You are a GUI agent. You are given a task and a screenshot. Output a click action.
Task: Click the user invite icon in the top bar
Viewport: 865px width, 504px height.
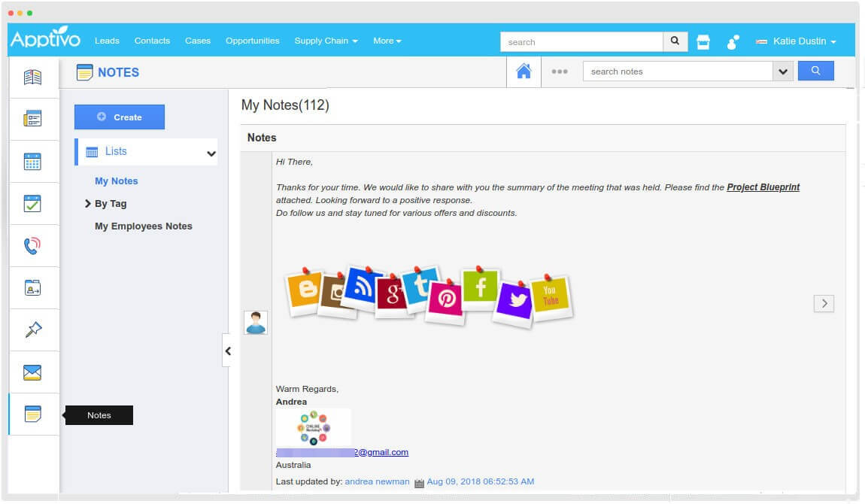pos(733,42)
